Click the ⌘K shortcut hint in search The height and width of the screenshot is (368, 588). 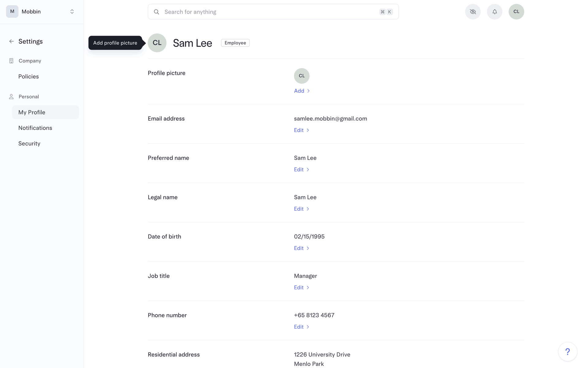coord(386,12)
